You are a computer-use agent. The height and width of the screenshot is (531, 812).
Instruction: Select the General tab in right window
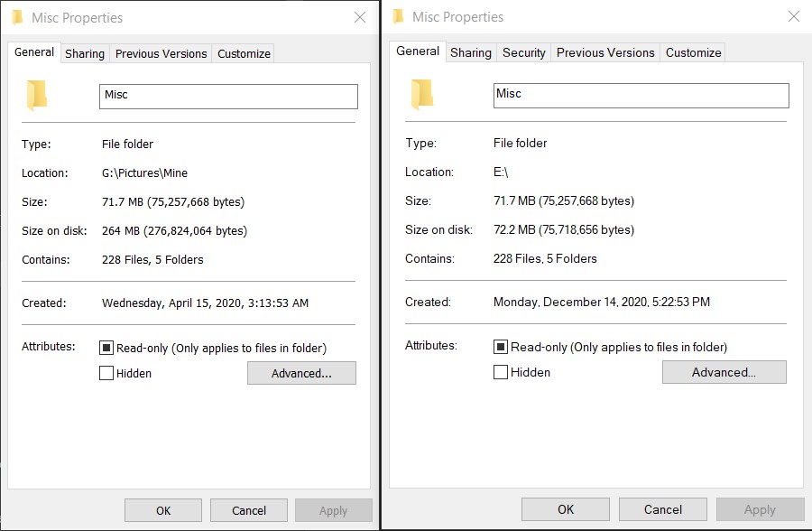click(x=418, y=51)
